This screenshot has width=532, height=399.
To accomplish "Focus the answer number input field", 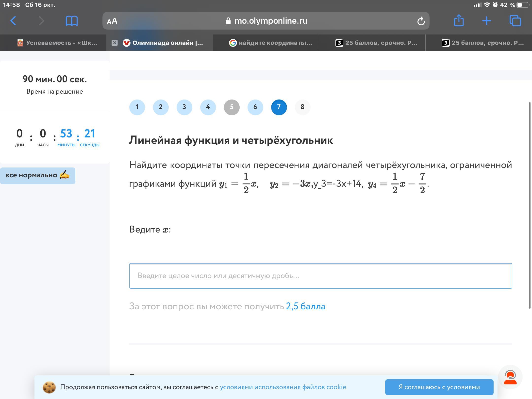I will click(x=320, y=276).
